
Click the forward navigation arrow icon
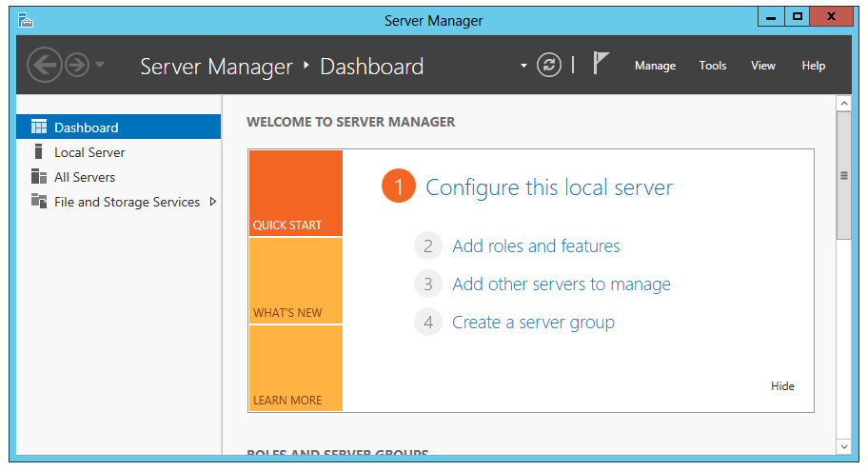[x=76, y=65]
